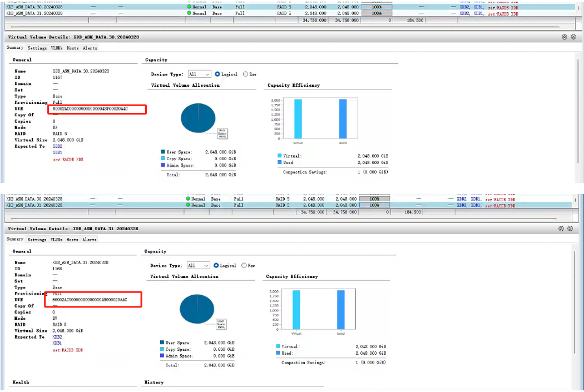
Task: Click the Virtual bar in the DATA.31 Capacity Efficiency chart
Action: [x=296, y=310]
